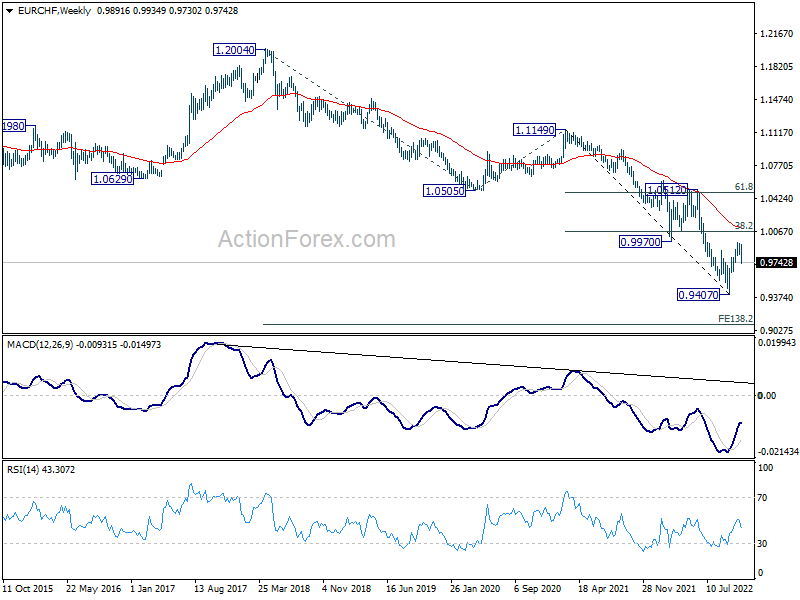Select the current price tag 0.97428
The width and height of the screenshot is (800, 600).
coord(777,263)
